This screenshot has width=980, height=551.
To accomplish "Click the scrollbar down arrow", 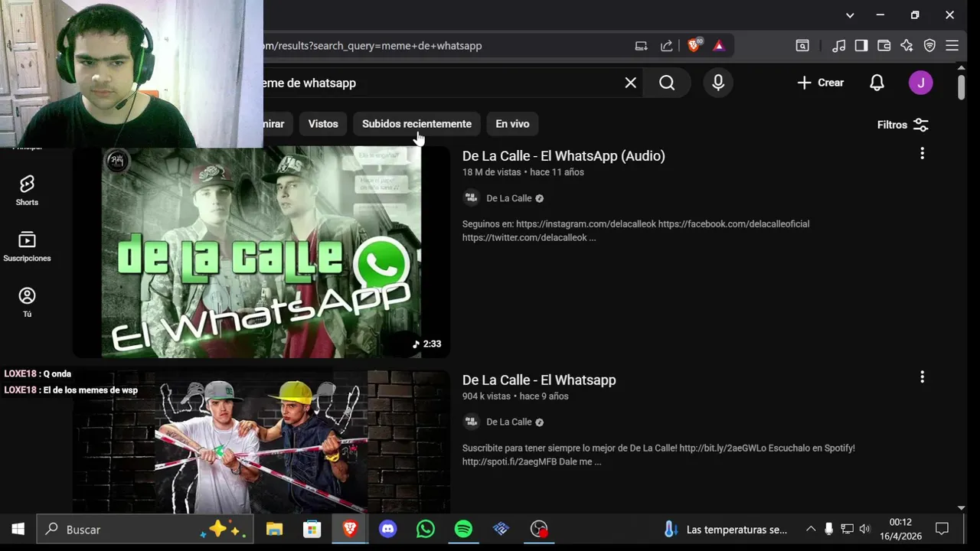I will (x=962, y=507).
